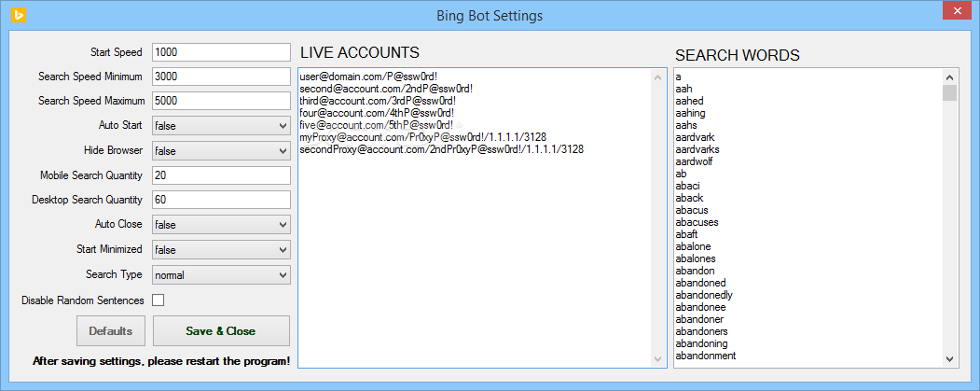Image resolution: width=980 pixels, height=391 pixels.
Task: Click the second@account.com account line
Action: tap(386, 89)
